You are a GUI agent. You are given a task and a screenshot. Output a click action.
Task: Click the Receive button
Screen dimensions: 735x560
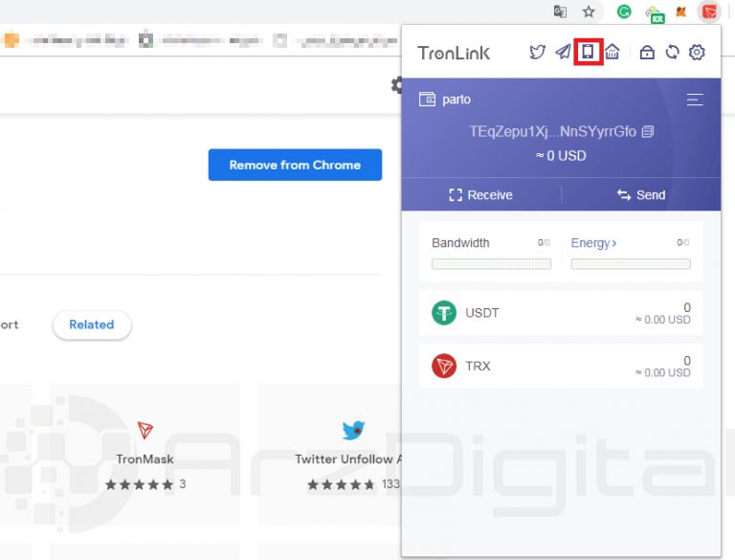coord(481,194)
